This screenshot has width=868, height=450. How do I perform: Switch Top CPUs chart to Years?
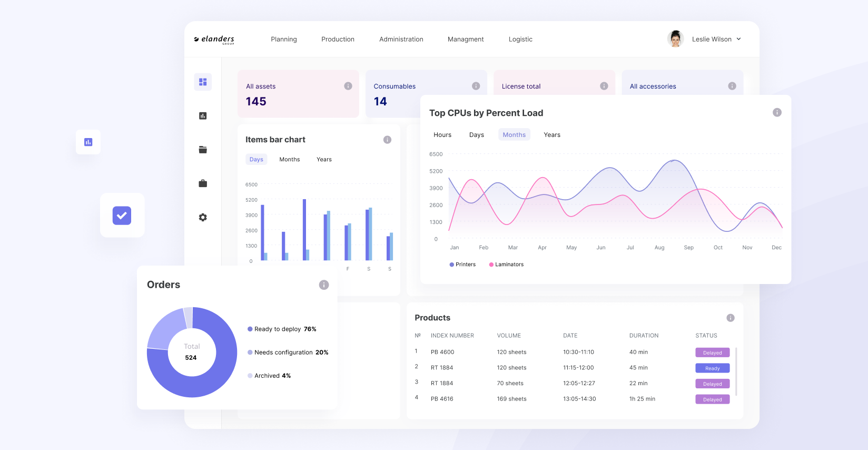click(551, 135)
